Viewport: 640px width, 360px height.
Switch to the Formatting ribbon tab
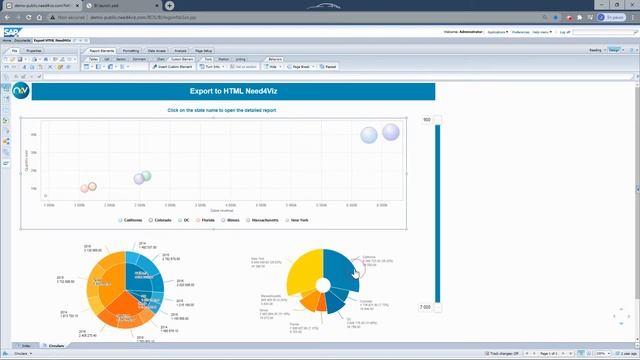tap(131, 51)
